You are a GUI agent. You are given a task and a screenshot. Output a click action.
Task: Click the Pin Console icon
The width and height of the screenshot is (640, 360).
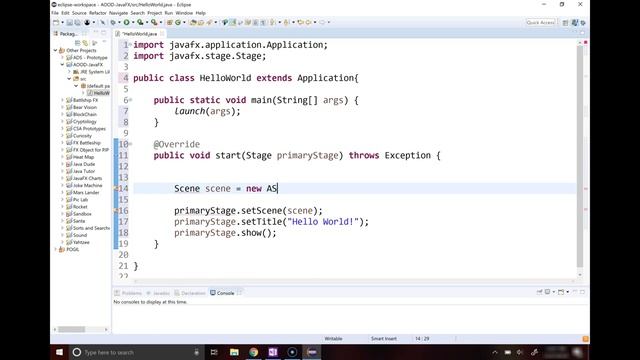(x=540, y=292)
